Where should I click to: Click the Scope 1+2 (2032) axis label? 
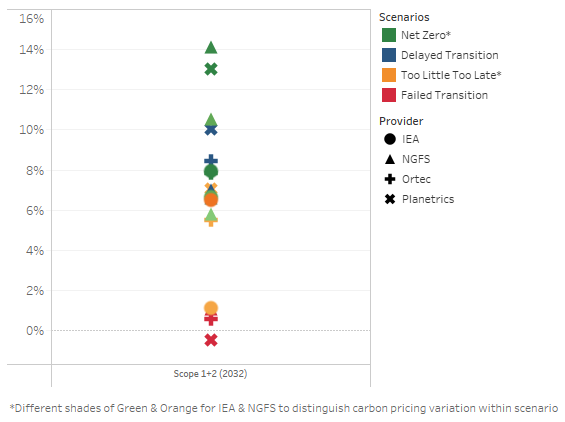(x=210, y=374)
